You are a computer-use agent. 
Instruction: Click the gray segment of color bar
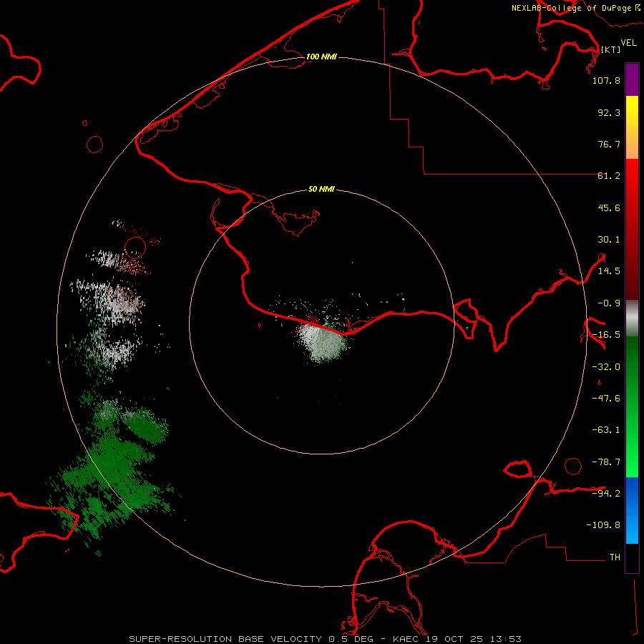click(632, 318)
